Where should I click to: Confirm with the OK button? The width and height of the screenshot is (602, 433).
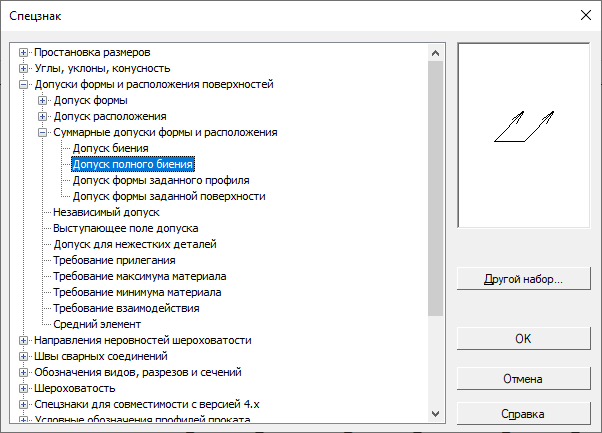[523, 338]
